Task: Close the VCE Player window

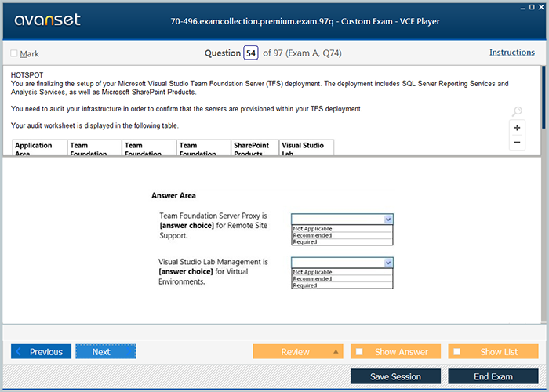Action: click(x=541, y=7)
